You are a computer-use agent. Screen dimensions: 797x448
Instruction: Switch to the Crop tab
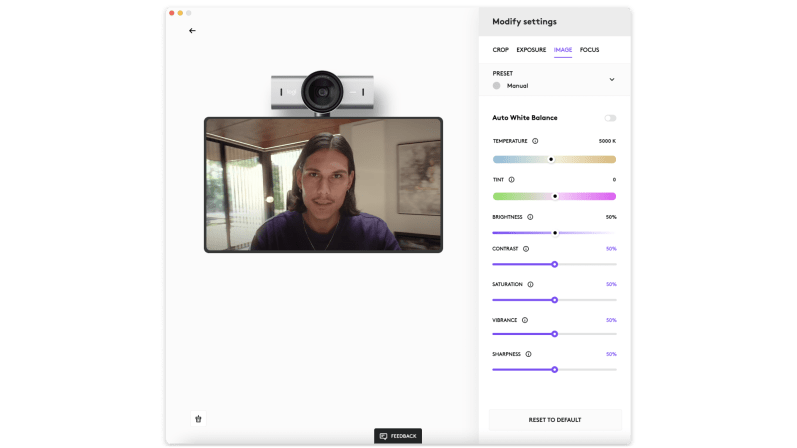pos(500,49)
